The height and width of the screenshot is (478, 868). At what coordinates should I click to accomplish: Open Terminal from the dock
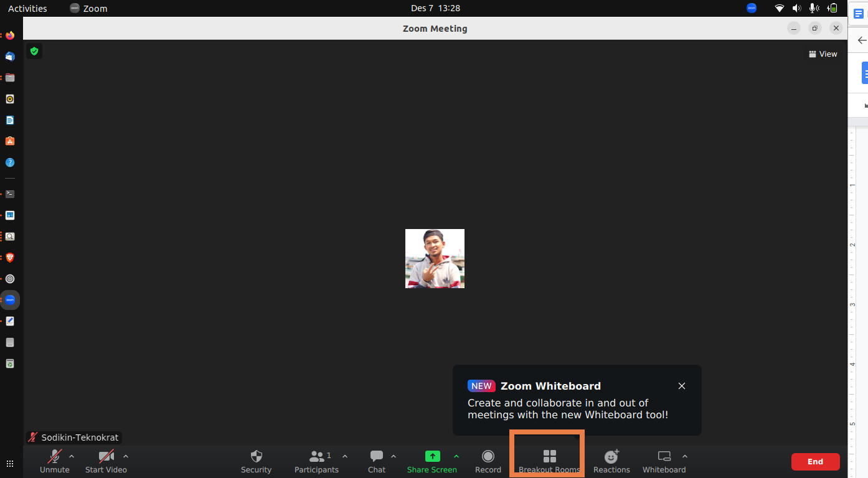pos(10,194)
